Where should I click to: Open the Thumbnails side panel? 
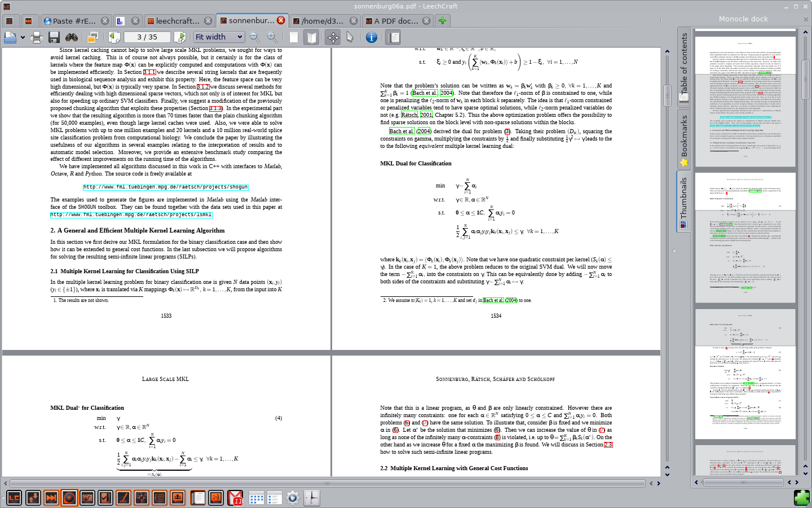(x=683, y=202)
